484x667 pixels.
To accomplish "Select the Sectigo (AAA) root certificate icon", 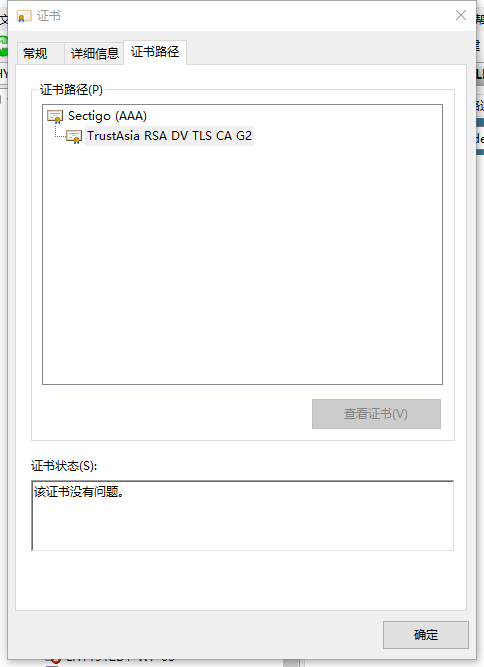I will (x=55, y=116).
